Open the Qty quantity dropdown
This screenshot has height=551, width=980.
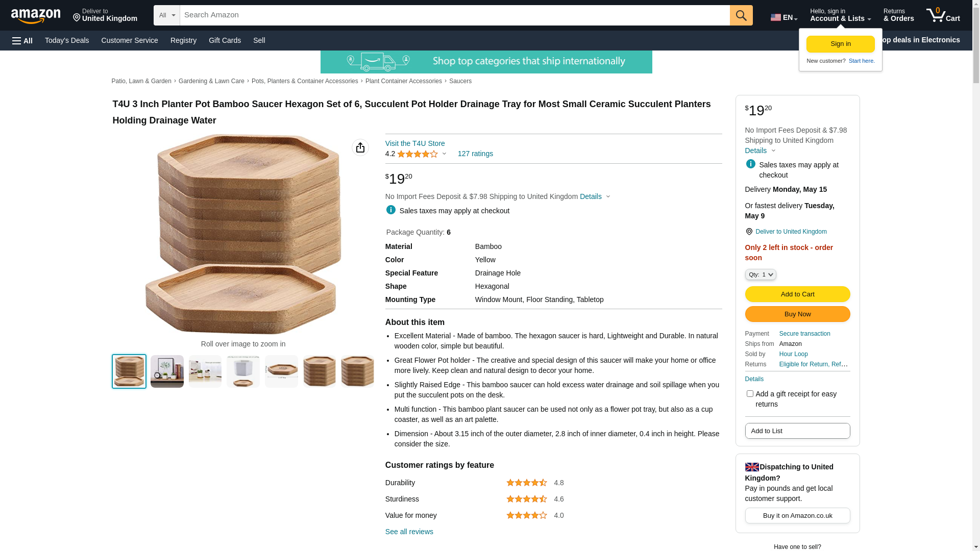coord(761,274)
